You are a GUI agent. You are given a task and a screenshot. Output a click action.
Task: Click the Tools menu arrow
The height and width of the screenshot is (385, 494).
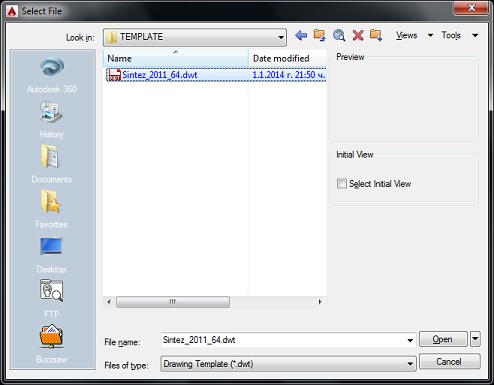(475, 35)
